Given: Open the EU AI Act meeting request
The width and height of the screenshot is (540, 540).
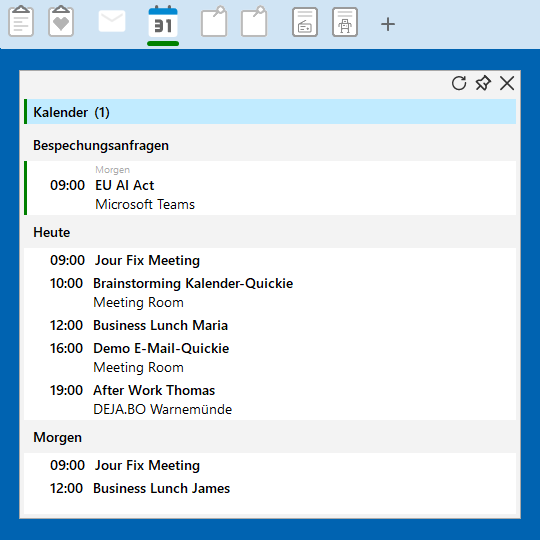Looking at the screenshot, I should 270,188.
